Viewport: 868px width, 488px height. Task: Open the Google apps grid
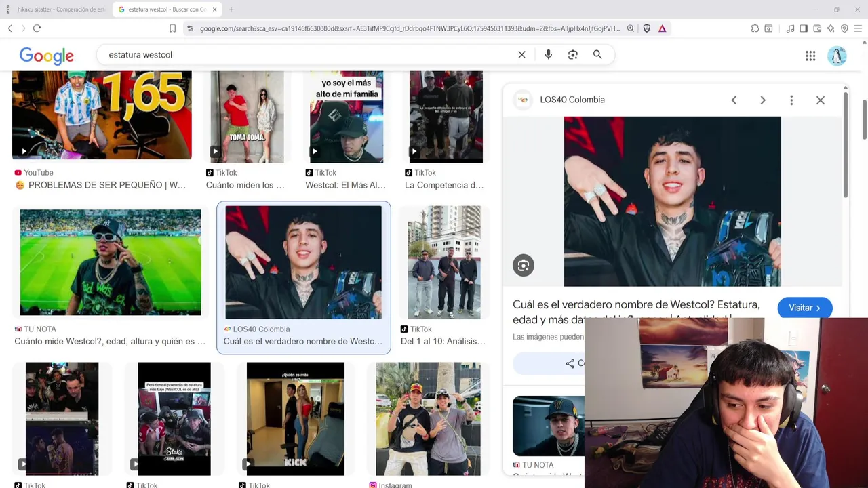coord(810,56)
